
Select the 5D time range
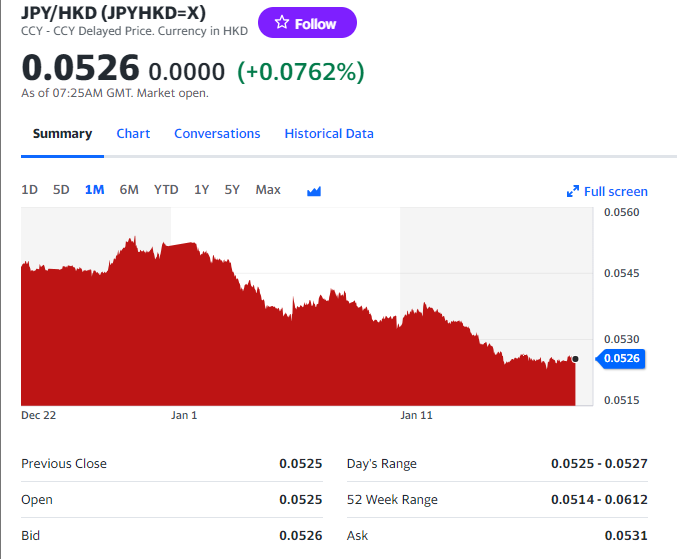(61, 190)
